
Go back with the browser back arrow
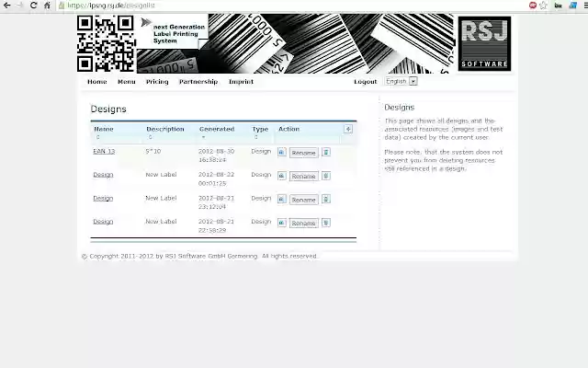click(x=6, y=6)
